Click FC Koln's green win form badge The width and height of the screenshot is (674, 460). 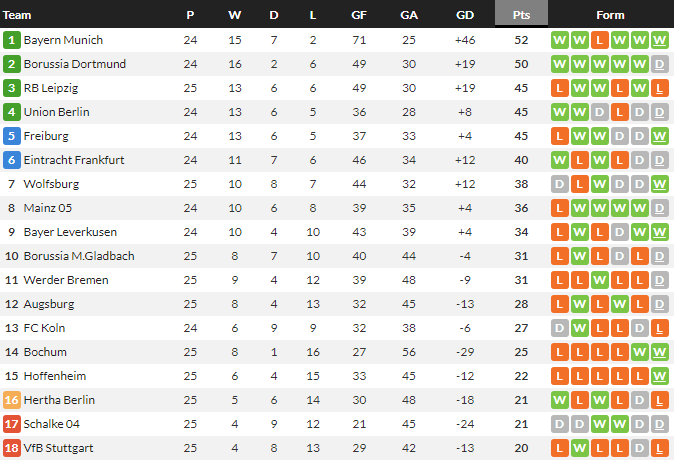coord(580,328)
